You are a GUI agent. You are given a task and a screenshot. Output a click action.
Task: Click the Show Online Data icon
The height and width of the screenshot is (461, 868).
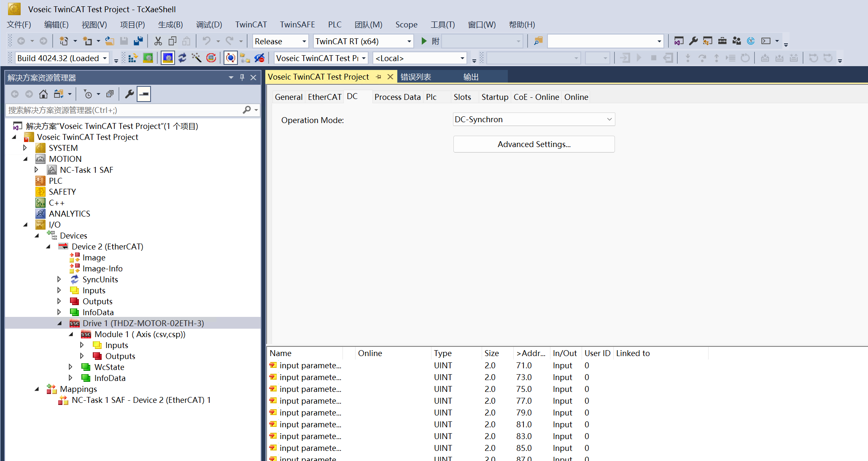230,58
